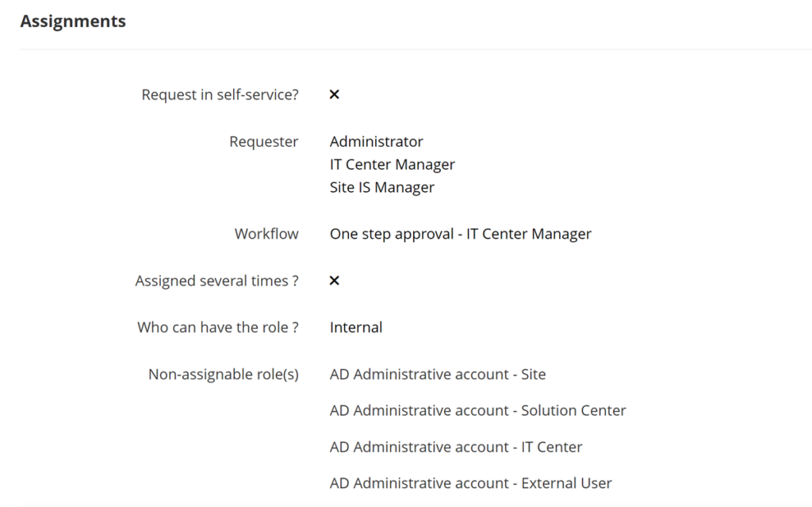812x507 pixels.
Task: Click the Assignments section heading
Action: pyautogui.click(x=73, y=21)
